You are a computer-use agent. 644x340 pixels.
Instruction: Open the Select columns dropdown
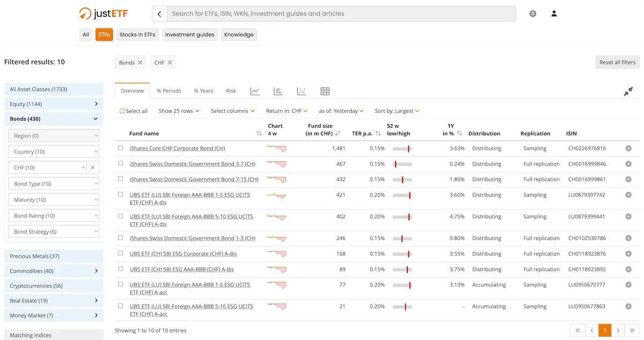(233, 111)
